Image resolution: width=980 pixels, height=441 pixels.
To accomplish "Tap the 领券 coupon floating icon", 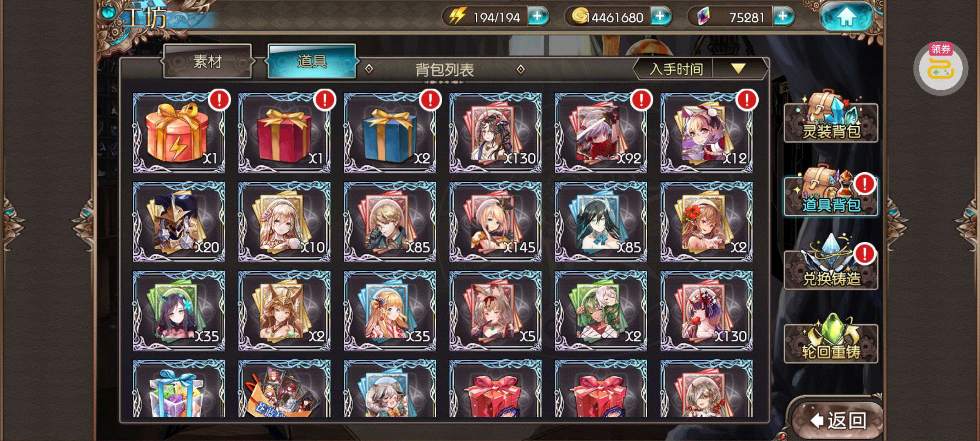I will pyautogui.click(x=940, y=68).
